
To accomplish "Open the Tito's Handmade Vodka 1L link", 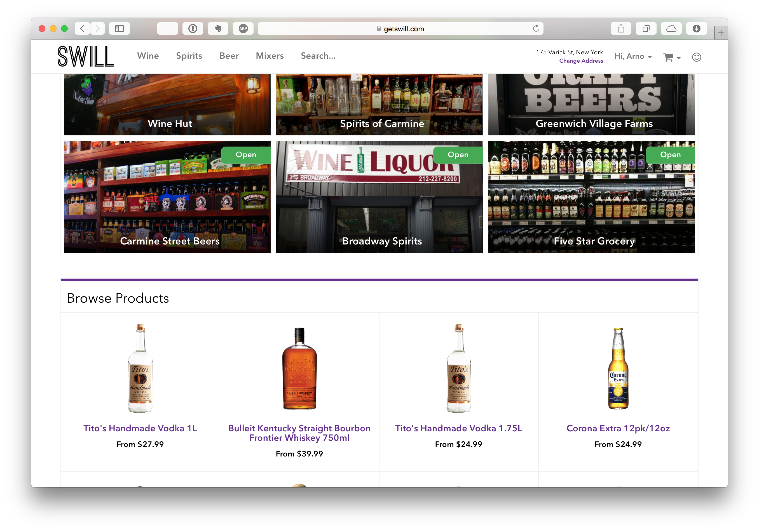I will tap(140, 428).
